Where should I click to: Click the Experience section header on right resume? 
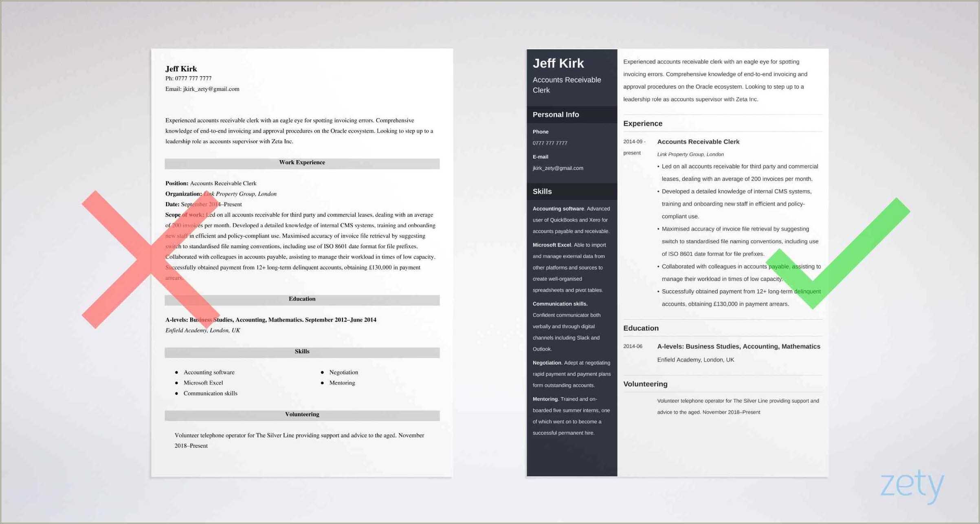tap(643, 123)
